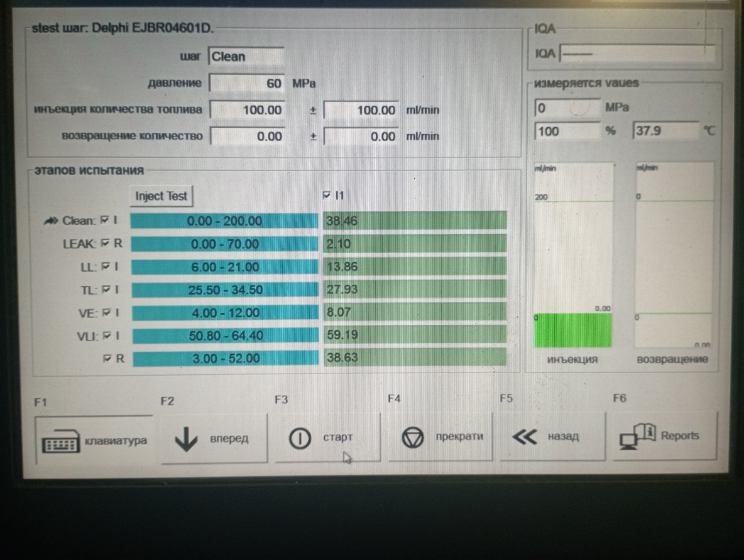Toggle the I1 column checkbox

[x=326, y=195]
